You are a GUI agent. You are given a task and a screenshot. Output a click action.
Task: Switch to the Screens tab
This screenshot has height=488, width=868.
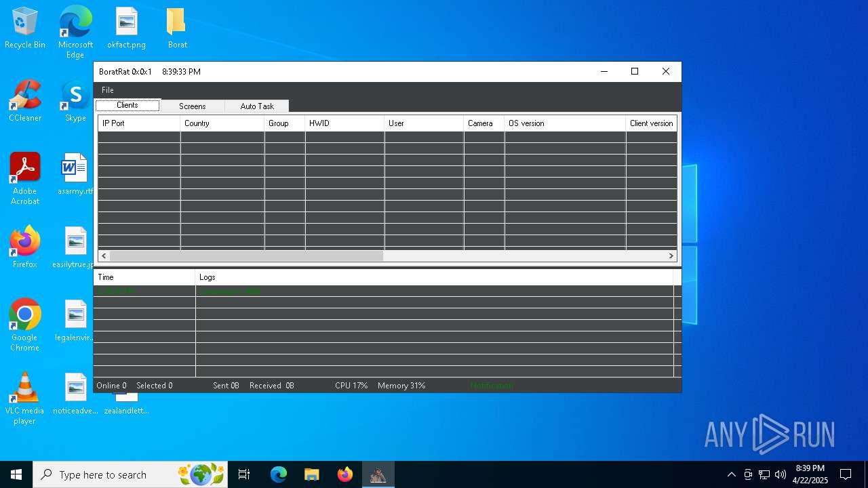193,106
